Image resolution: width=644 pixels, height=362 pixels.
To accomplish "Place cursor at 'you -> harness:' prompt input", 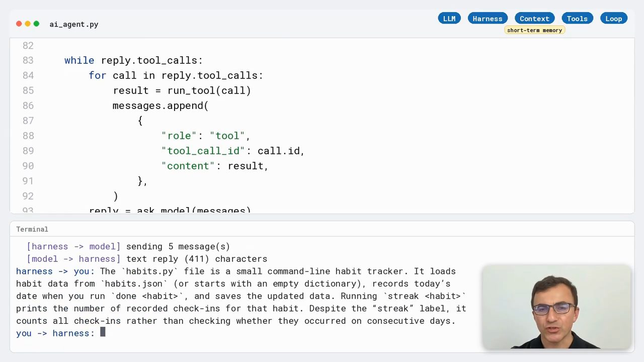I will tap(103, 332).
